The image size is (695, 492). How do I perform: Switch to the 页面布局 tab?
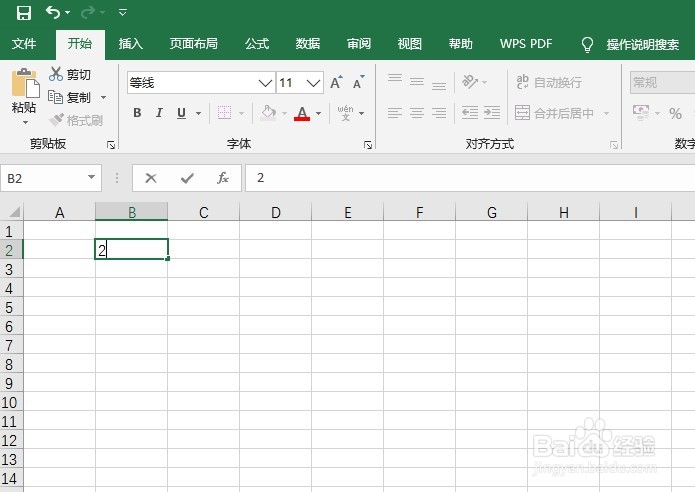(193, 43)
